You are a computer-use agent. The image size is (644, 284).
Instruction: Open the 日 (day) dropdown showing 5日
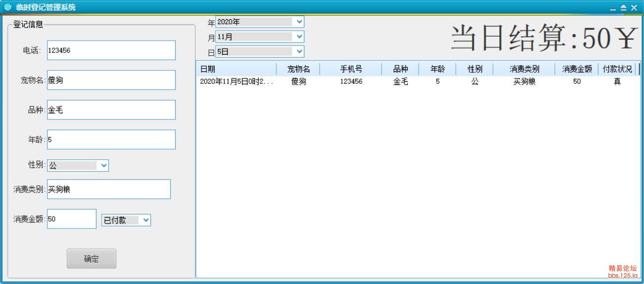click(x=298, y=51)
